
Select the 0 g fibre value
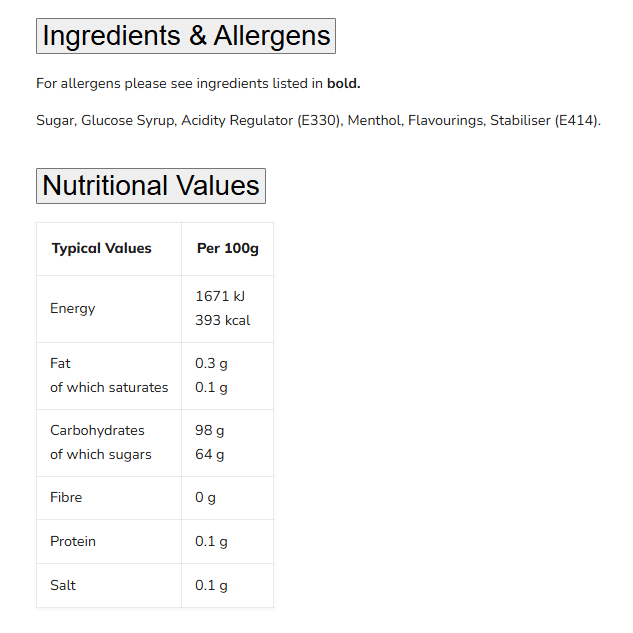click(x=205, y=497)
